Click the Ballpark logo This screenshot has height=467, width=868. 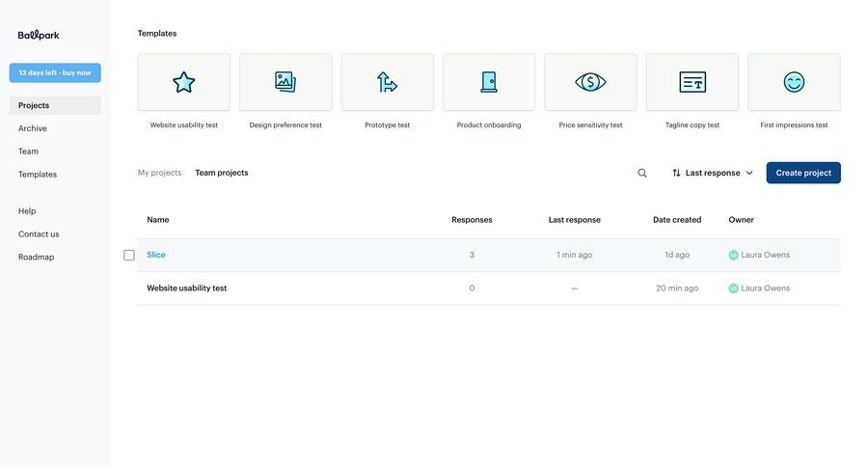click(x=39, y=36)
